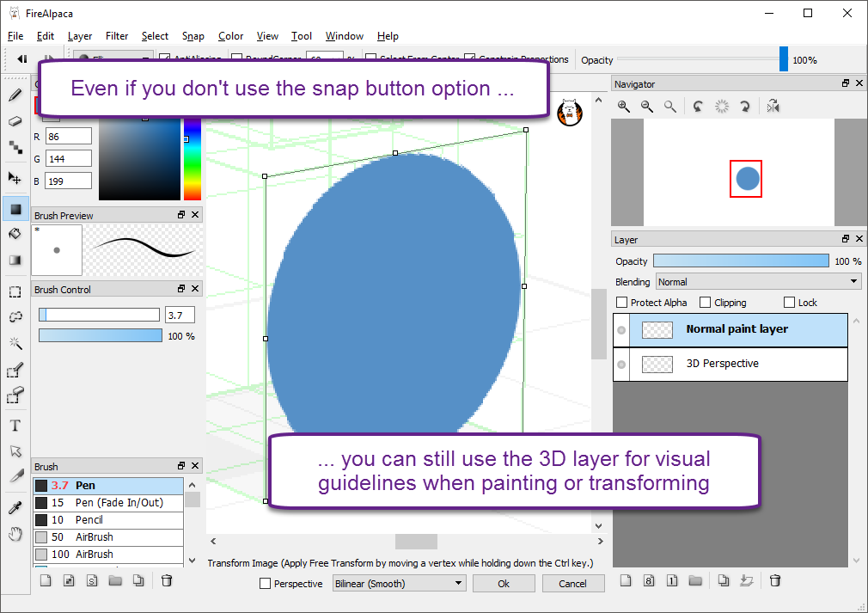This screenshot has height=613, width=868.
Task: Add a 1-bit layer
Action: [672, 580]
